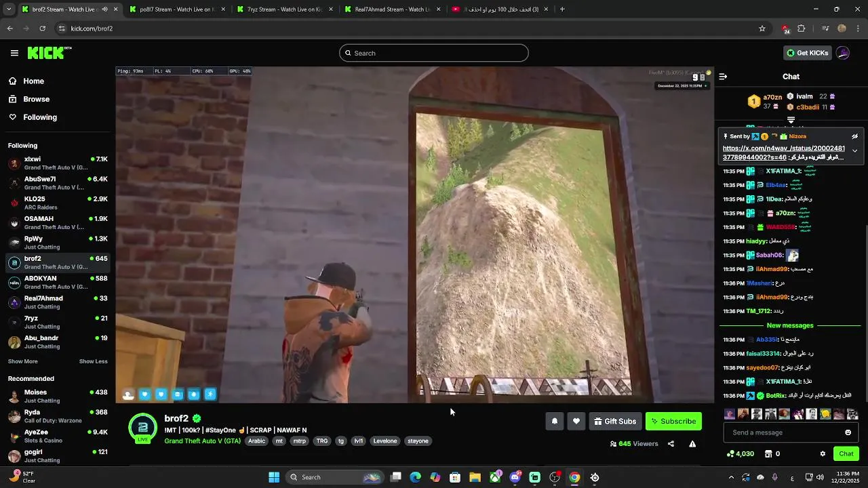Focus the Send a message field
The image size is (868, 488).
point(791,432)
